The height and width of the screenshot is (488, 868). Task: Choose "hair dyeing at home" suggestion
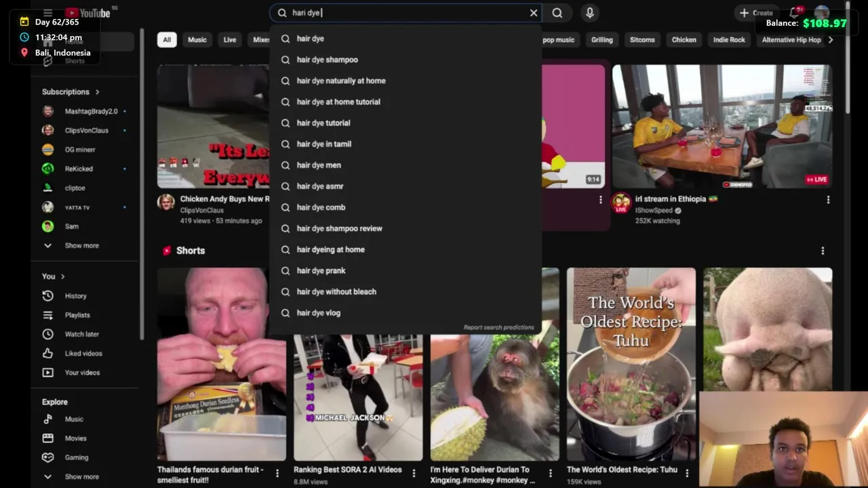coord(406,249)
